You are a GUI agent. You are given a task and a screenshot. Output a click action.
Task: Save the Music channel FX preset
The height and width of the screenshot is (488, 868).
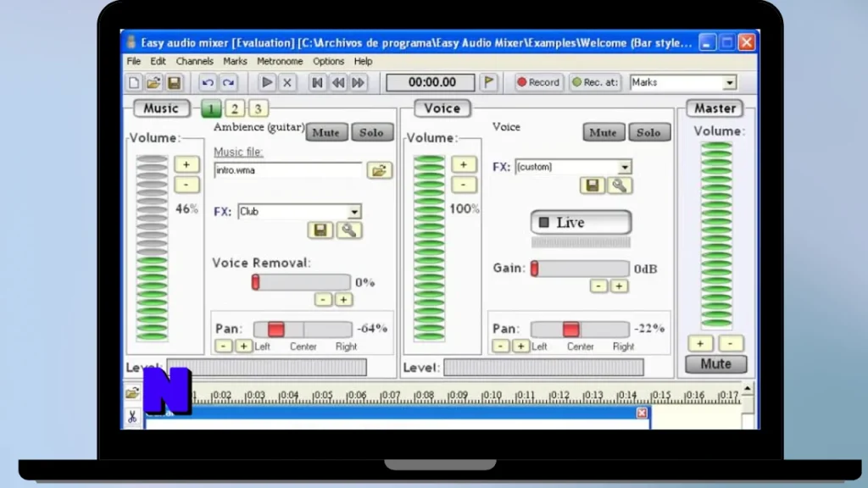click(x=320, y=230)
